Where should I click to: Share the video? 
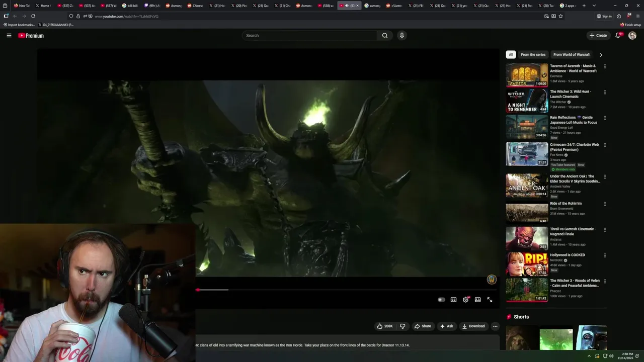[x=423, y=326]
